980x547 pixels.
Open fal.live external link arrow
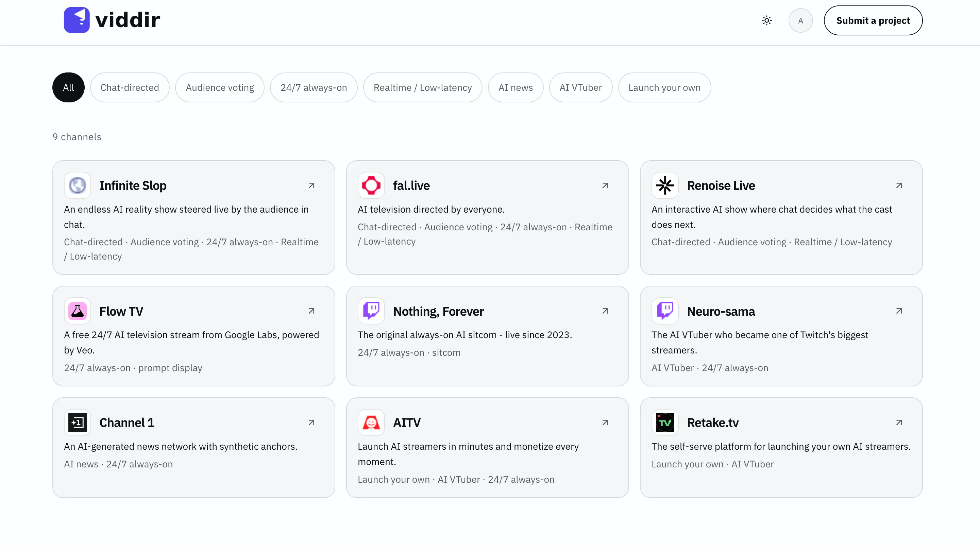(605, 185)
